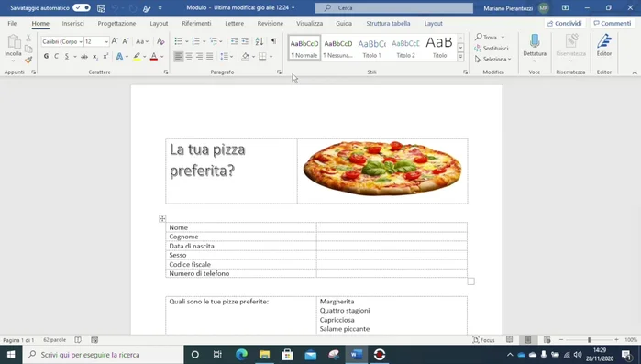Clear all formatting icon
This screenshot has width=641, height=364.
[160, 41]
